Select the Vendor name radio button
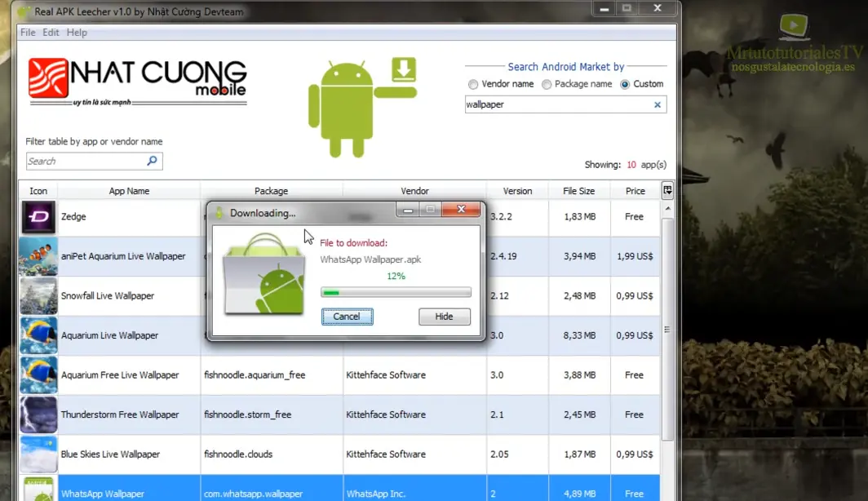The height and width of the screenshot is (501, 868). (473, 84)
